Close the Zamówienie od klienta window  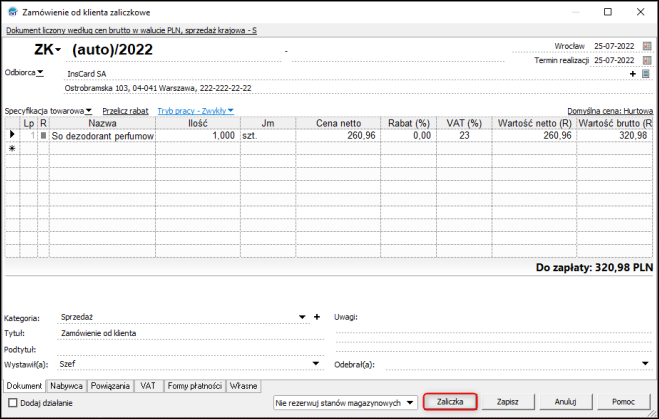(x=640, y=12)
